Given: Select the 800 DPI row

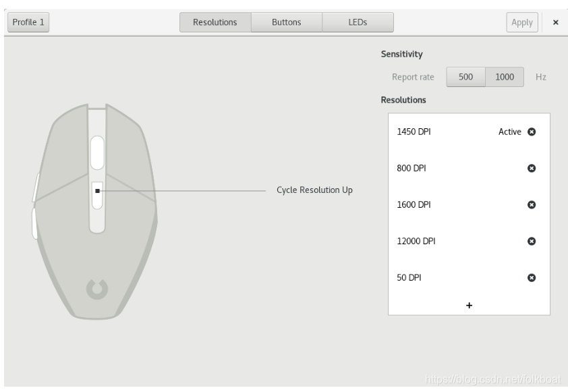Looking at the screenshot, I should coord(469,169).
